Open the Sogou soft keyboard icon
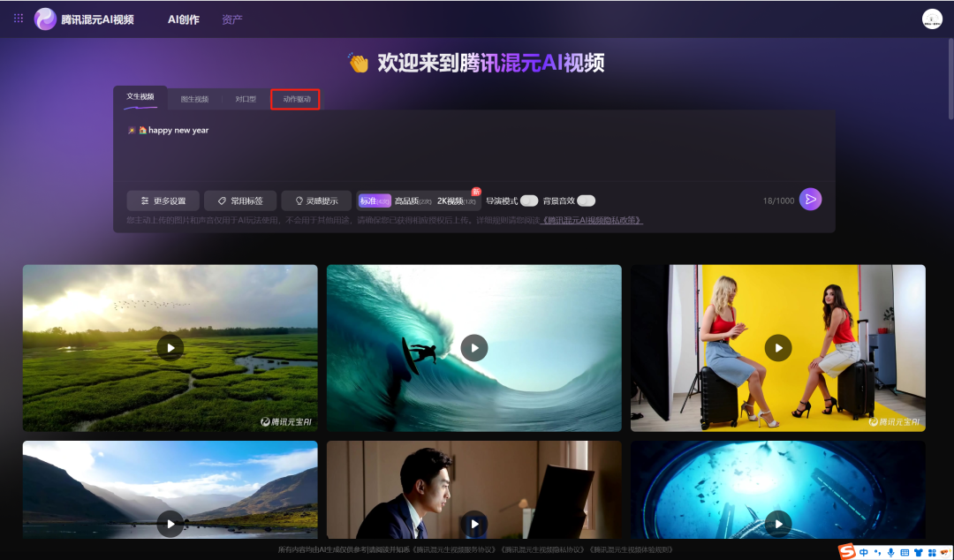This screenshot has width=954, height=560. click(904, 552)
